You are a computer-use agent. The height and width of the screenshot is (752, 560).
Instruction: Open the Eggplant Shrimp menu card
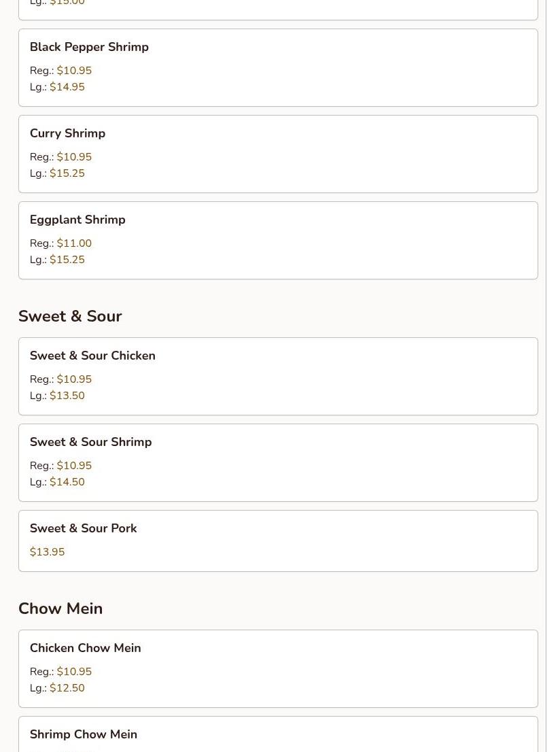click(278, 240)
